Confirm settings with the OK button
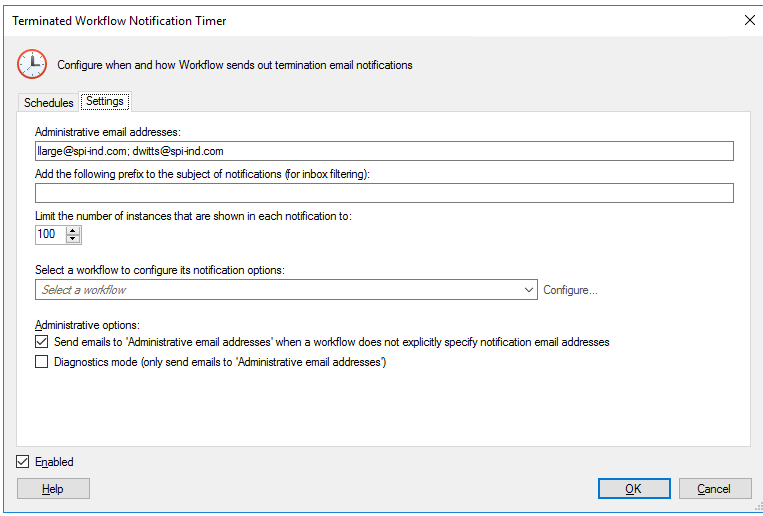This screenshot has width=763, height=516. [634, 489]
